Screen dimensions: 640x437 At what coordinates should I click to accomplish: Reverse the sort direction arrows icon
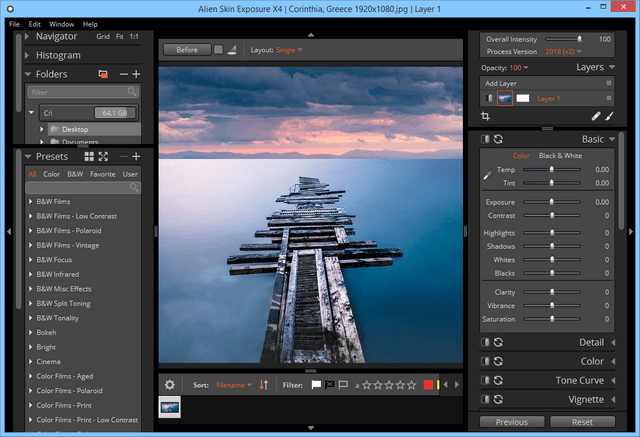coord(264,384)
